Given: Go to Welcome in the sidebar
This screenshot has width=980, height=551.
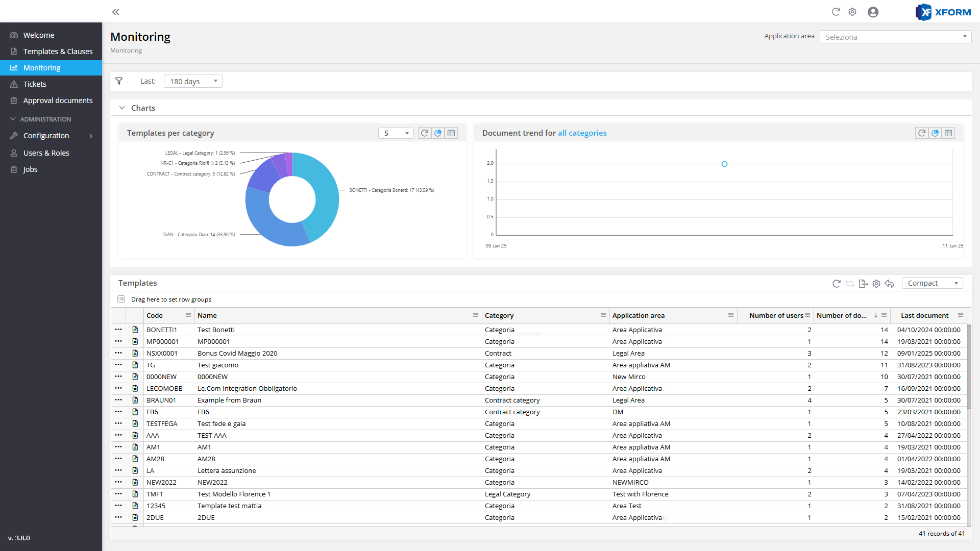Looking at the screenshot, I should point(51,35).
